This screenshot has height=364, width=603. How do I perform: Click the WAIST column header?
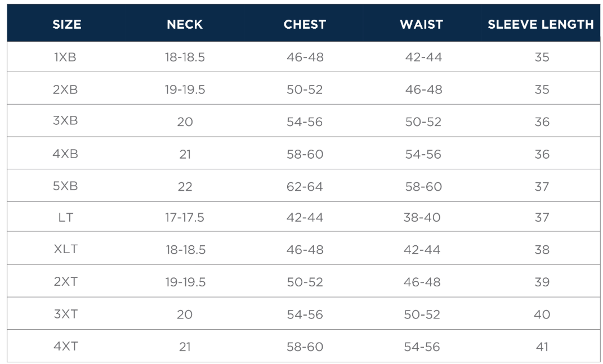pos(421,24)
